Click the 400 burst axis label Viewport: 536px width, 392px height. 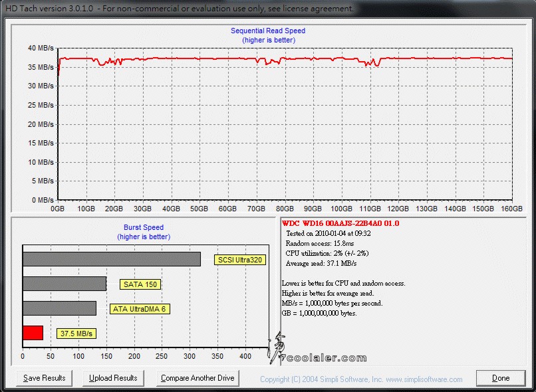click(x=245, y=357)
